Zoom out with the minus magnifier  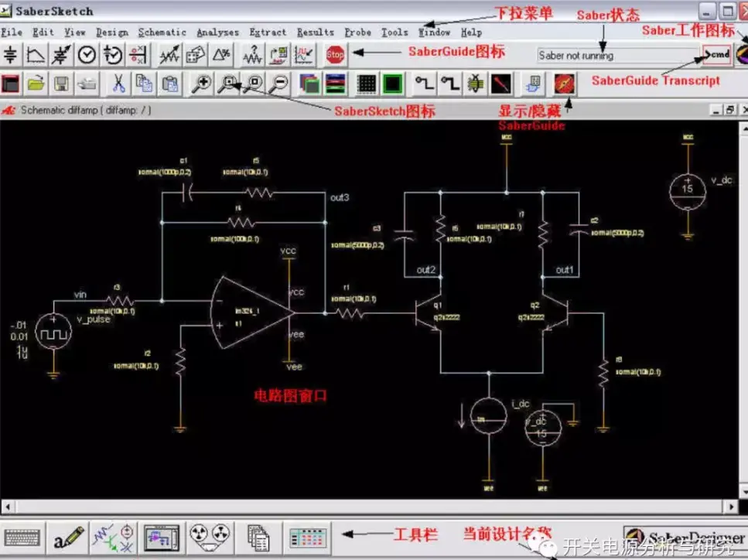pyautogui.click(x=279, y=84)
